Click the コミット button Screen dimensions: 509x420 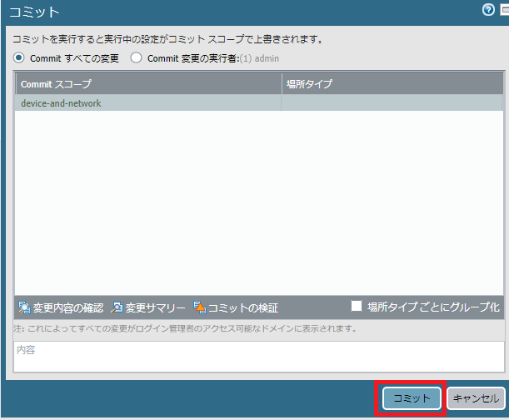(412, 397)
